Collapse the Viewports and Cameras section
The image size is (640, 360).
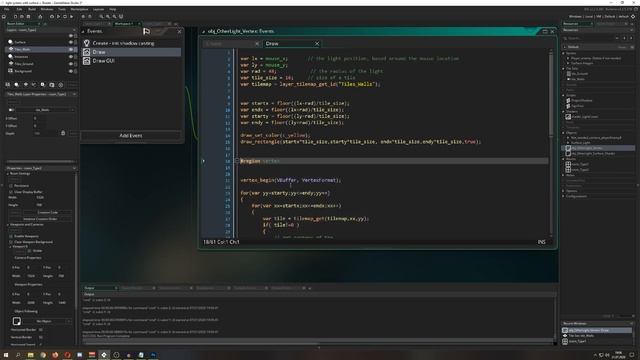[x=8, y=224]
